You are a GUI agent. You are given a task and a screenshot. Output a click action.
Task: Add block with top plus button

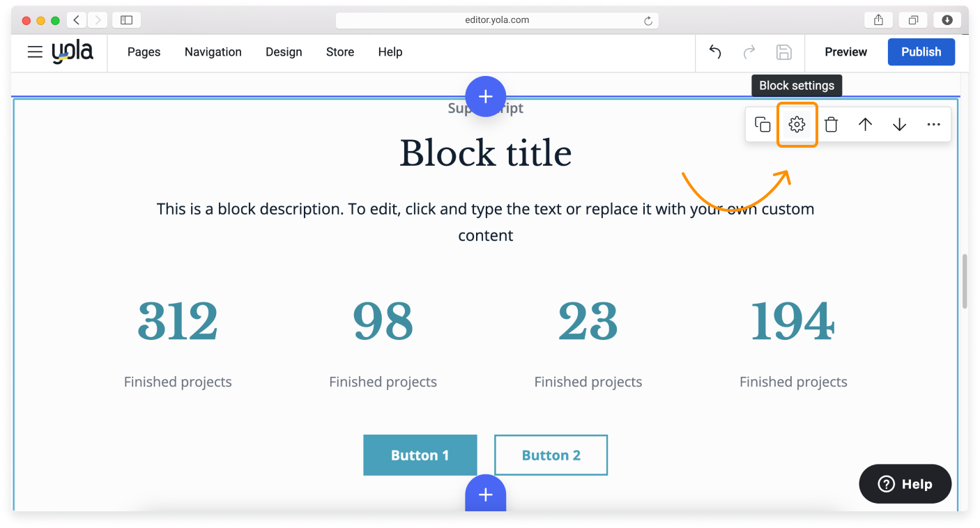point(486,96)
